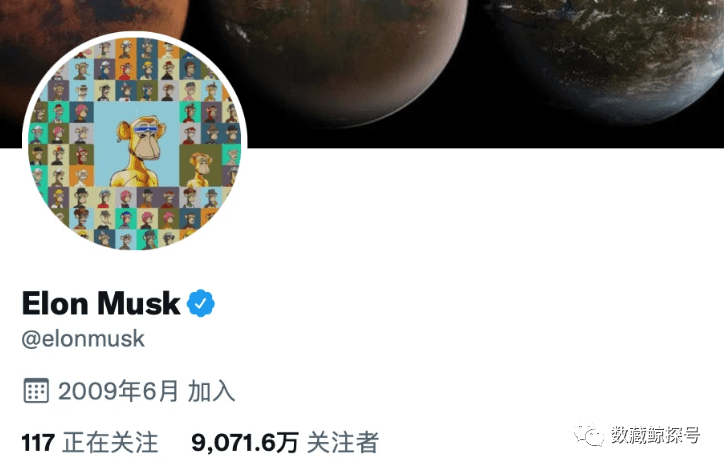
Task: Click the @elonmusk handle
Action: (83, 339)
